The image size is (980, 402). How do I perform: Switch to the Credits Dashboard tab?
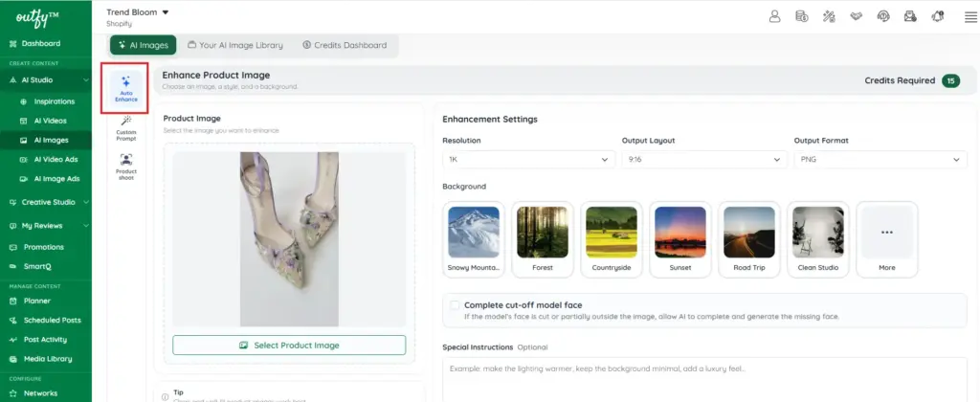[x=345, y=45]
